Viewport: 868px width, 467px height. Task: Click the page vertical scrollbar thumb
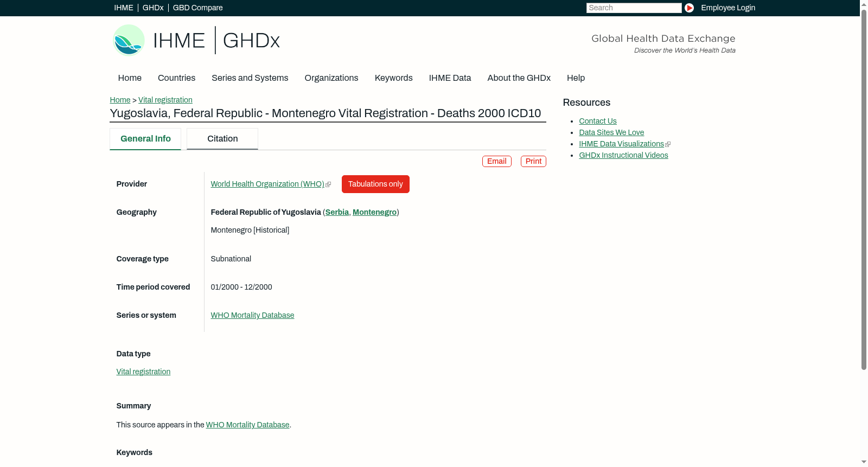point(864,190)
